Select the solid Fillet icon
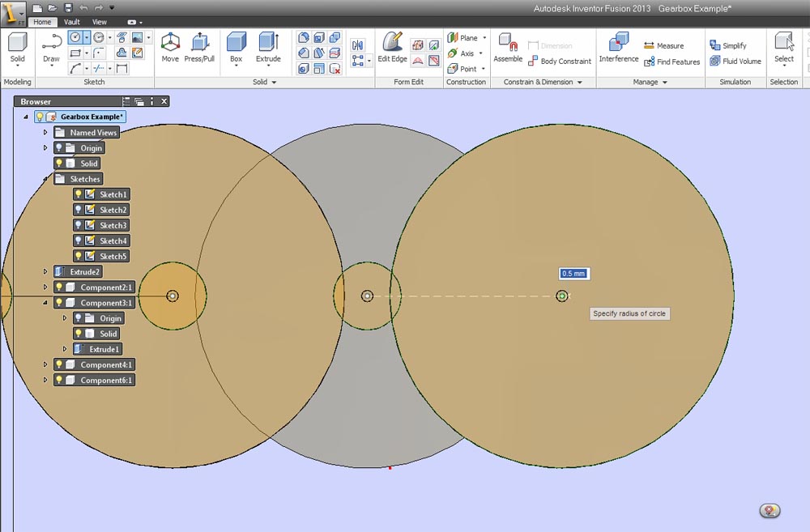 pos(304,38)
